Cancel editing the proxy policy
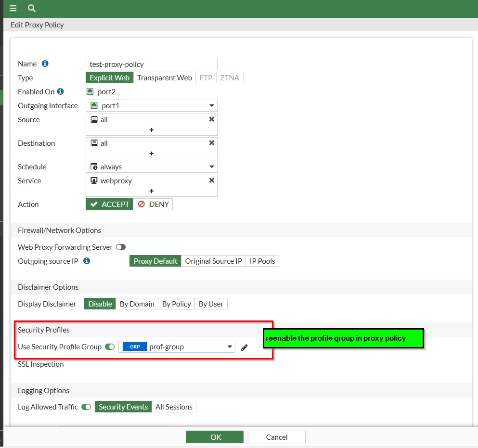This screenshot has height=448, width=478. tap(276, 437)
